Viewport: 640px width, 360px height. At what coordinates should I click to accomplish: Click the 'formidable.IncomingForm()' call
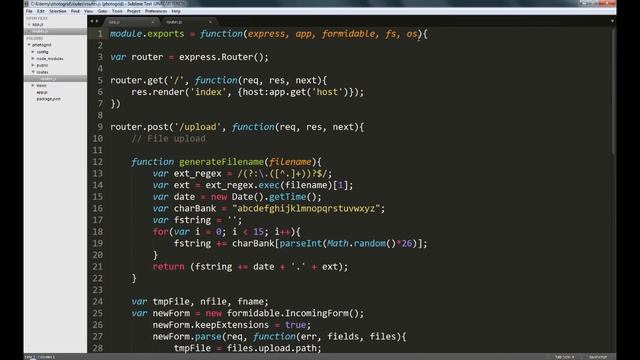click(293, 313)
